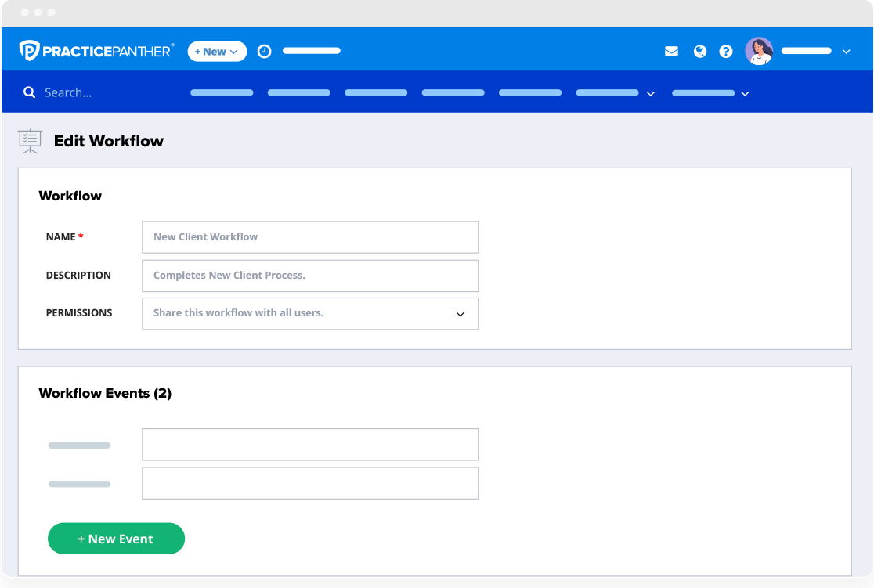Click the + New Event button
The height and width of the screenshot is (588, 874).
click(116, 539)
